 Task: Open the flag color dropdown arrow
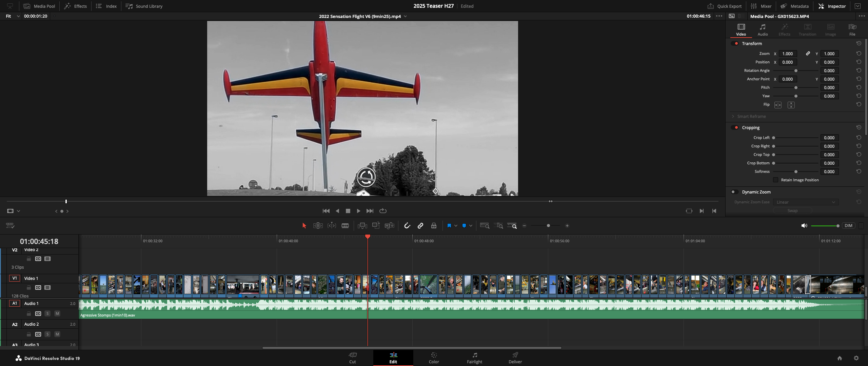(456, 226)
